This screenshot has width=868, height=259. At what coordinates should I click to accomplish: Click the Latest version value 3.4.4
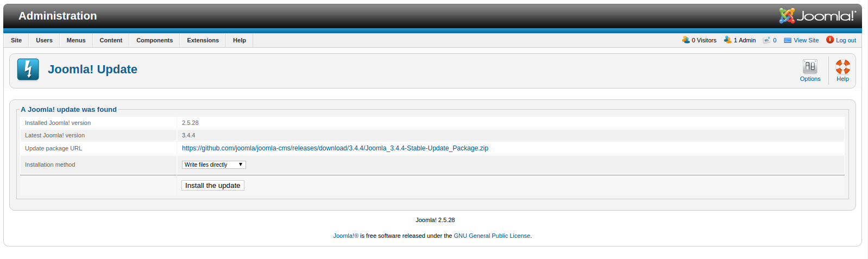(188, 135)
